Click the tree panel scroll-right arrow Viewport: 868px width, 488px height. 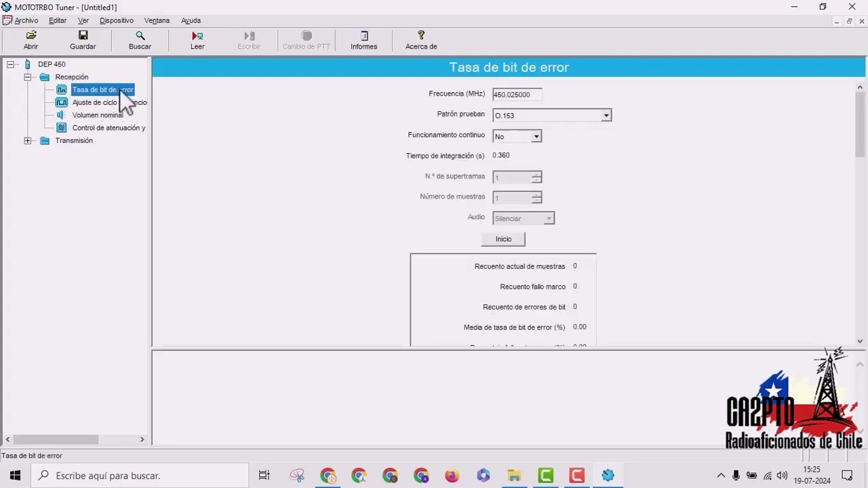click(x=142, y=439)
